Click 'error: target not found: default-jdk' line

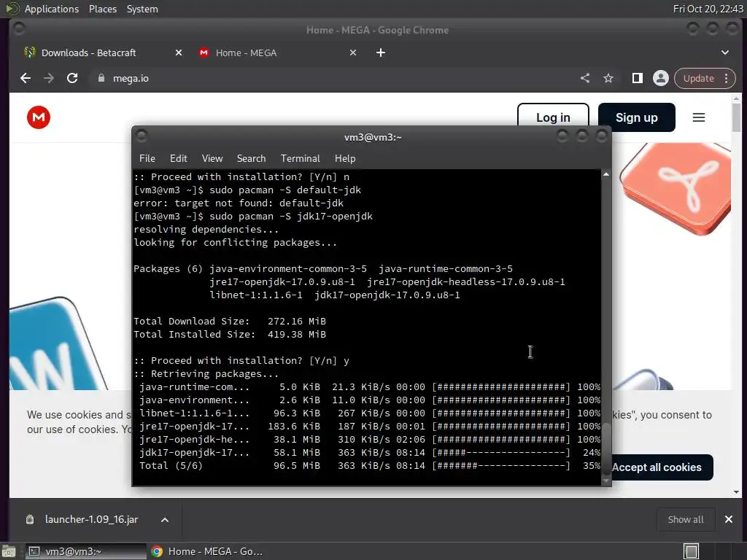click(239, 203)
